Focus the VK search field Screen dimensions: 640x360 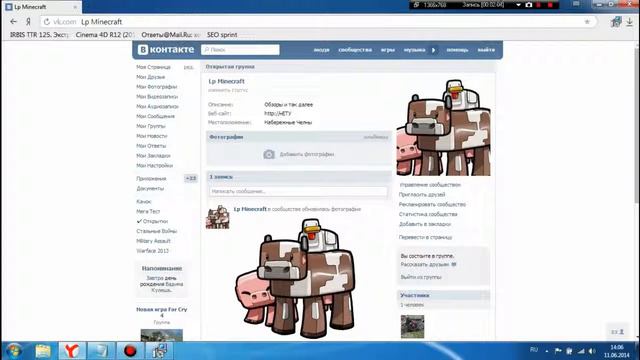tap(240, 49)
